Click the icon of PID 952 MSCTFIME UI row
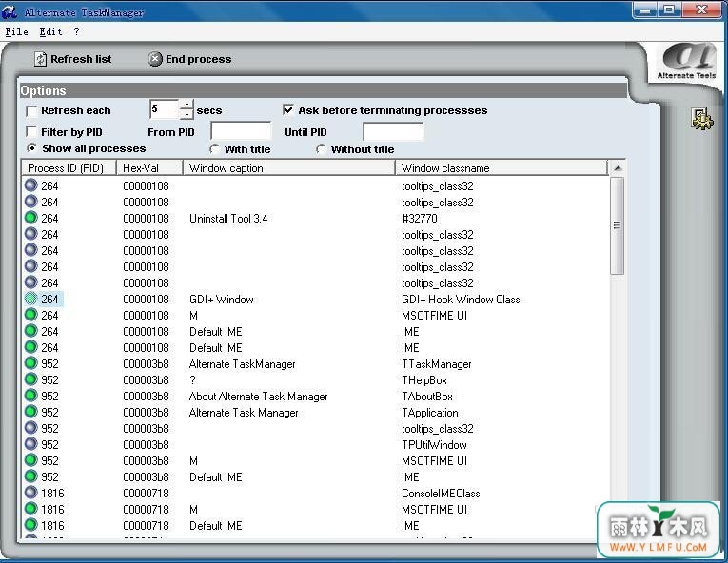This screenshot has width=728, height=563. 31,460
